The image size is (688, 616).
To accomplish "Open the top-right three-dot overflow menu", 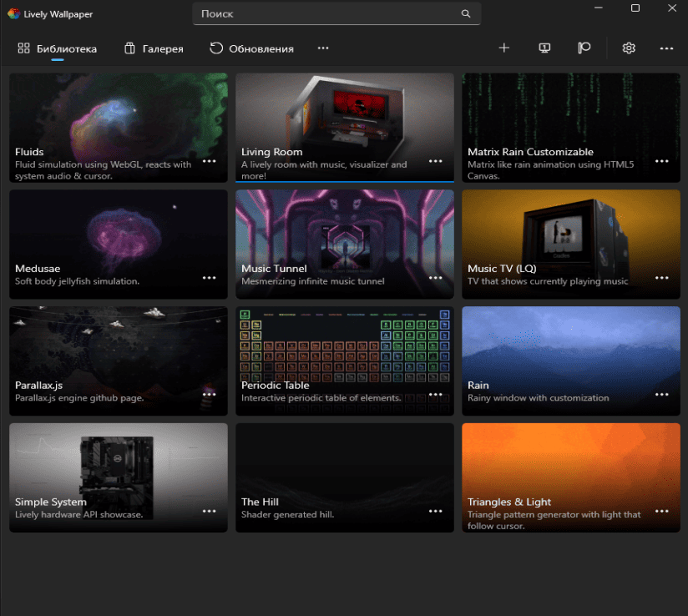I will (x=666, y=48).
